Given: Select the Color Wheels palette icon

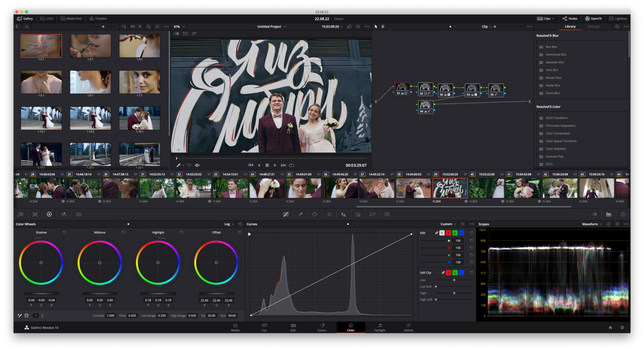Looking at the screenshot, I should point(49,214).
